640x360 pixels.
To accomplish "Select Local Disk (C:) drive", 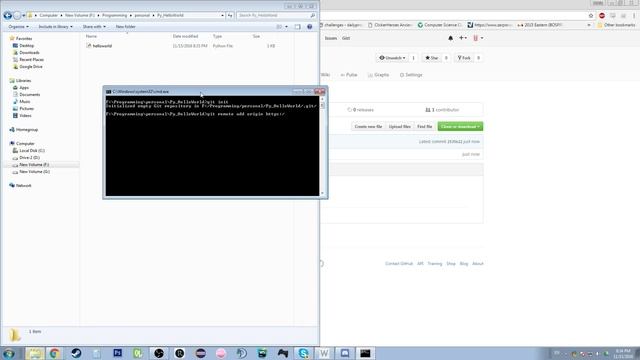I will (32, 151).
